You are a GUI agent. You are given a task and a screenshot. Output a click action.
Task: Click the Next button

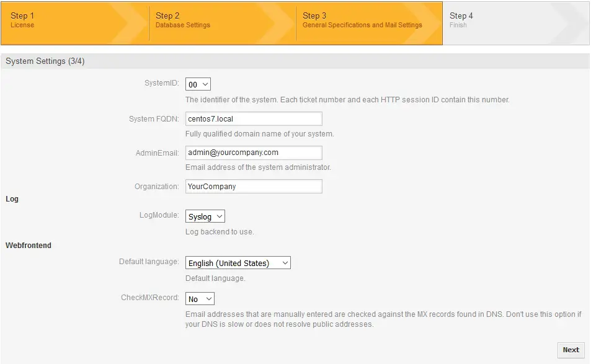pyautogui.click(x=570, y=350)
